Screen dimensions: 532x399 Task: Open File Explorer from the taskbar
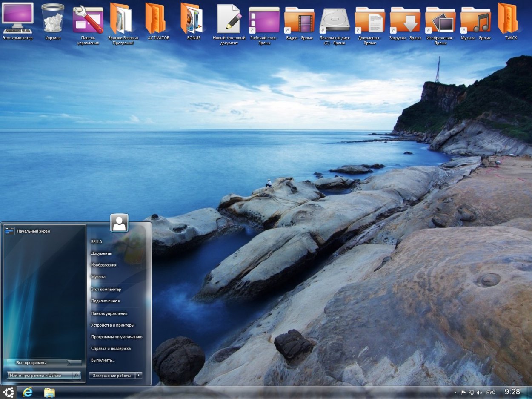pos(50,392)
